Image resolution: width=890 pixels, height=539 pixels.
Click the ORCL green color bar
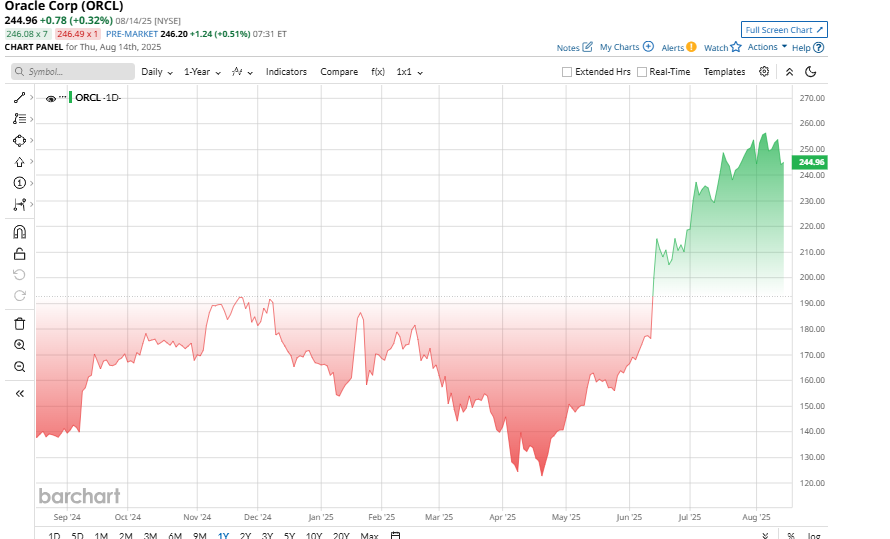click(70, 97)
